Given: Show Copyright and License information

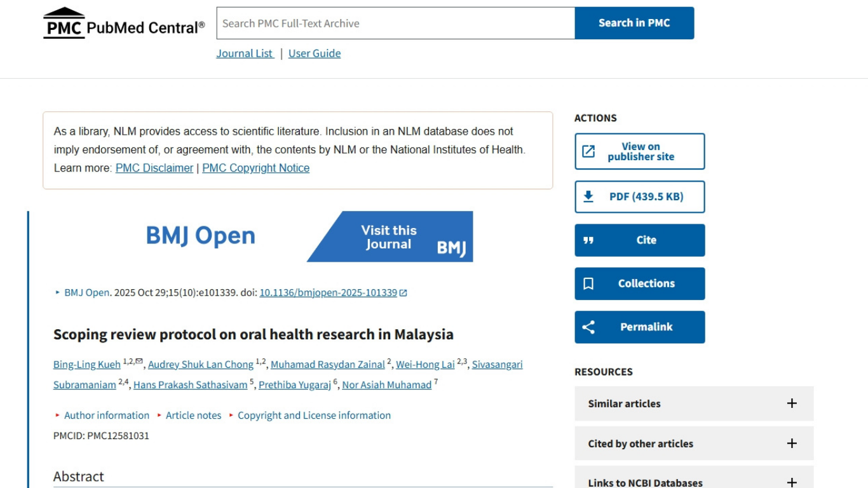Looking at the screenshot, I should pyautogui.click(x=314, y=416).
